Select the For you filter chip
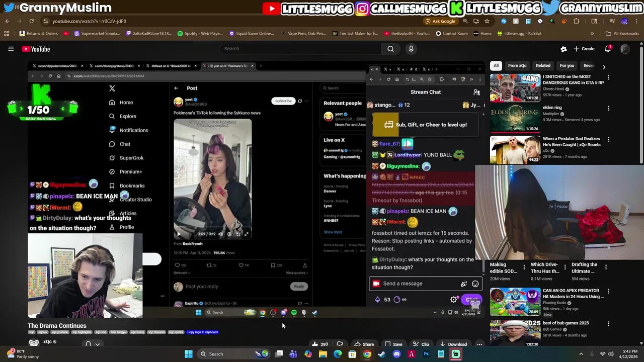The width and height of the screenshot is (644, 362). pos(567,65)
